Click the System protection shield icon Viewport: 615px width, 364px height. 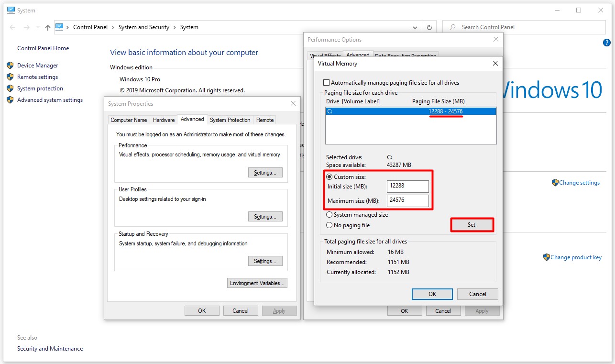pyautogui.click(x=10, y=88)
